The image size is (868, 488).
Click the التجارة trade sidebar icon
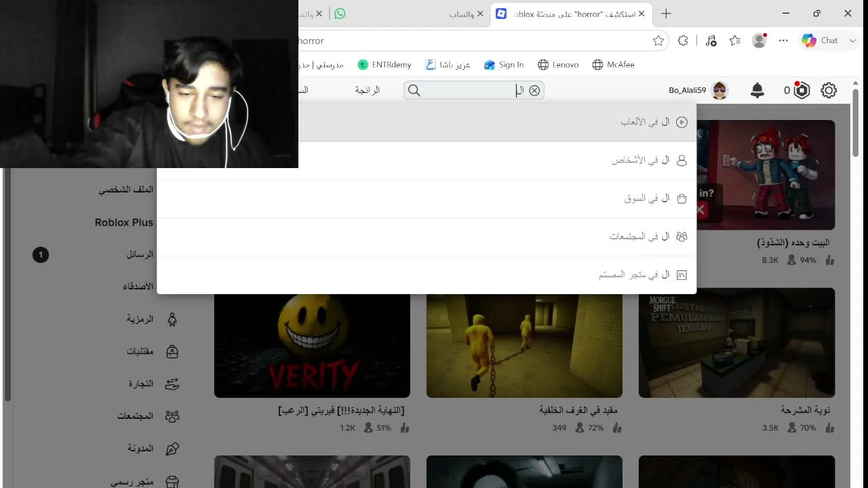(172, 384)
